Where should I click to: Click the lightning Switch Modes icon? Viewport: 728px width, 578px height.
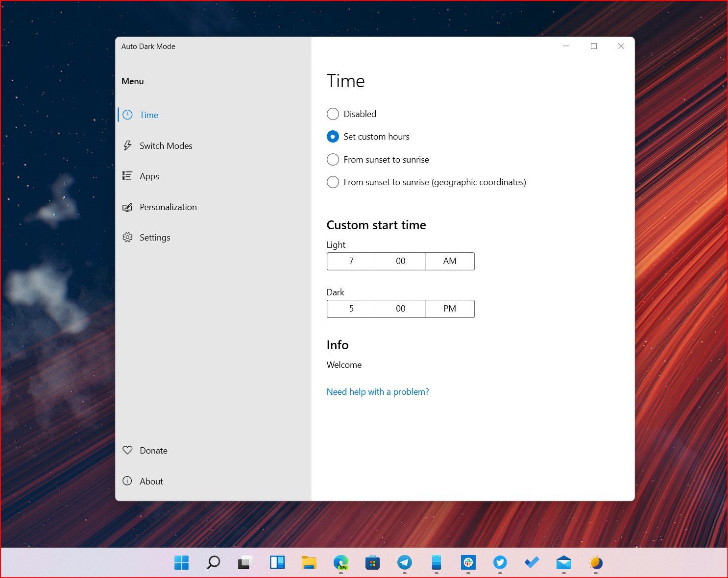point(127,145)
